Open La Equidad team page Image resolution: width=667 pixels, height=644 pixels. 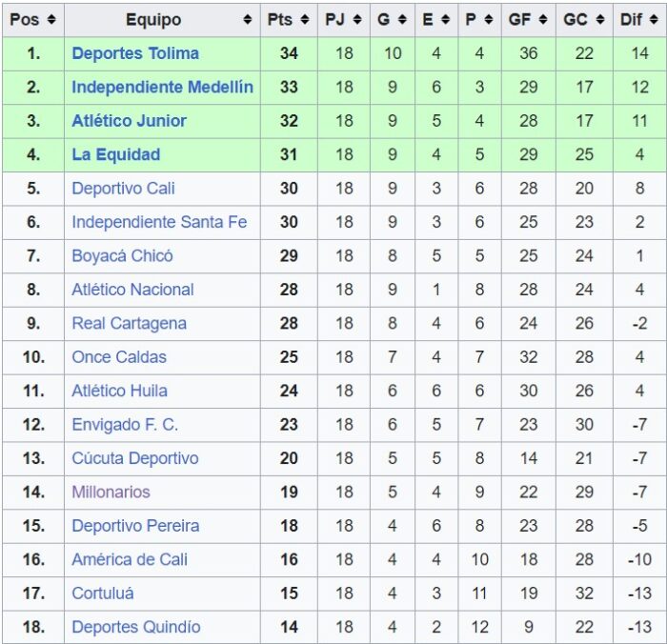[x=115, y=154]
